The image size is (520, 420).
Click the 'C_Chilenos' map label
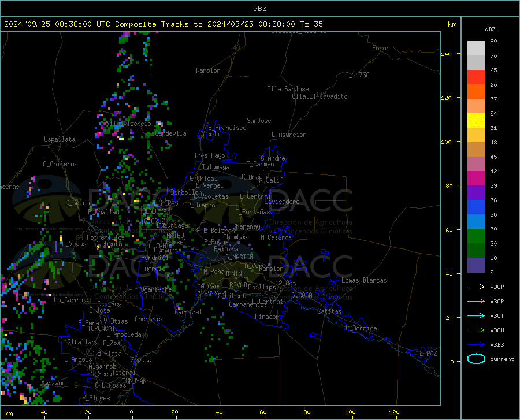click(60, 164)
